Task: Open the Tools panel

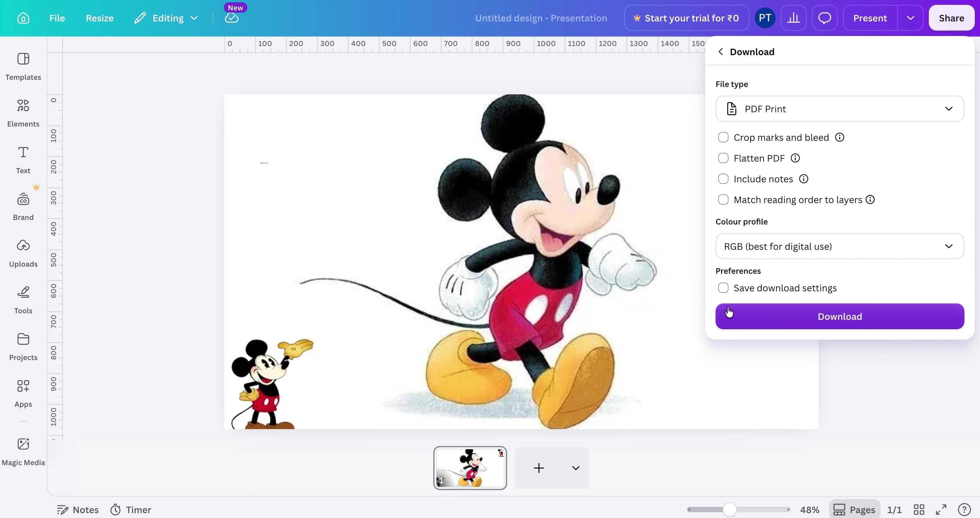Action: [23, 300]
